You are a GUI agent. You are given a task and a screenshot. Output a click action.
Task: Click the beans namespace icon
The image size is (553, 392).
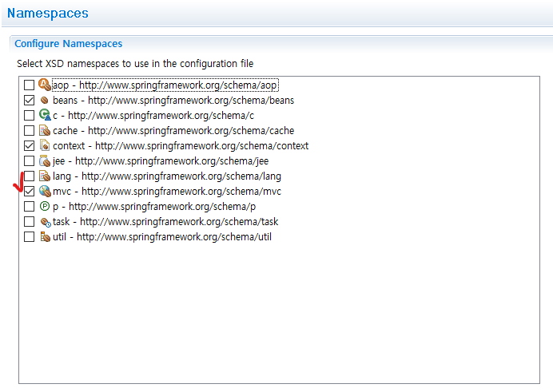point(45,101)
